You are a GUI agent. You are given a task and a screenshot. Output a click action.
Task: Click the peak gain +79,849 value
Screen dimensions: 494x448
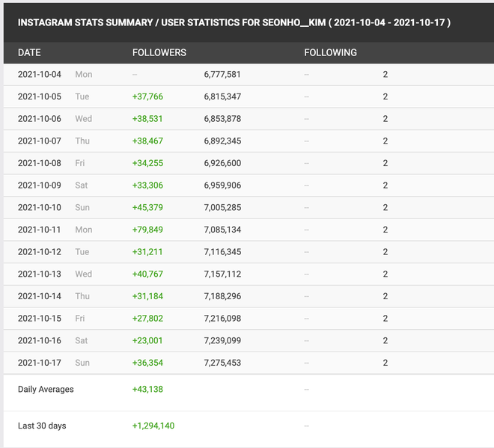point(147,230)
